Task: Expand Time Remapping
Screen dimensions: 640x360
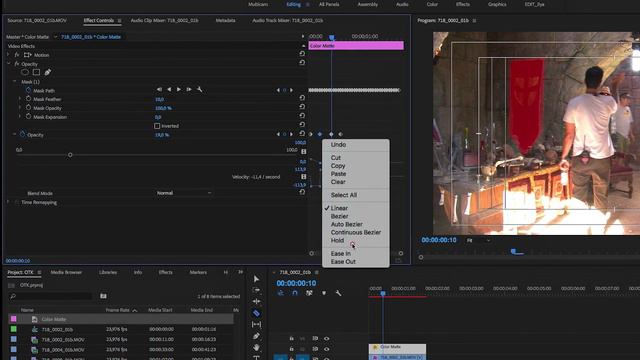Action: (x=8, y=202)
